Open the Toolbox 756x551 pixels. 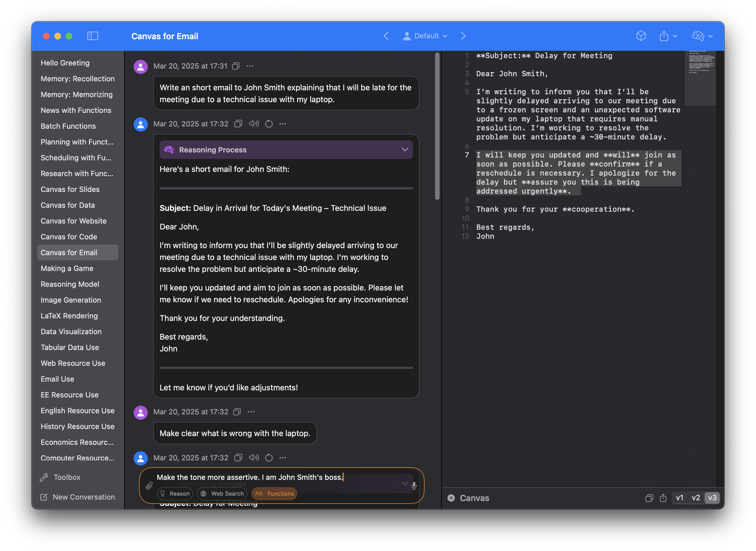pos(60,478)
